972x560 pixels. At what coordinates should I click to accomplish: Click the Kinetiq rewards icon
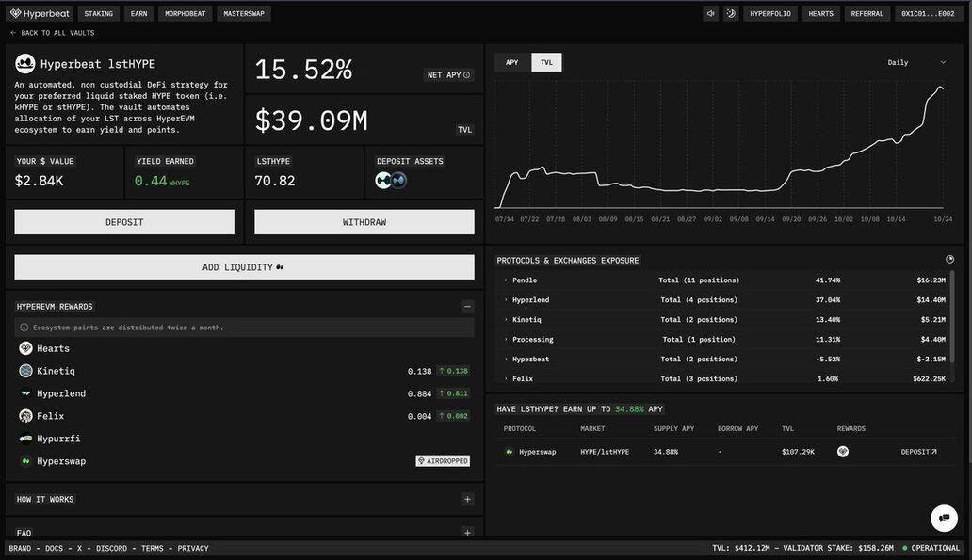click(25, 371)
